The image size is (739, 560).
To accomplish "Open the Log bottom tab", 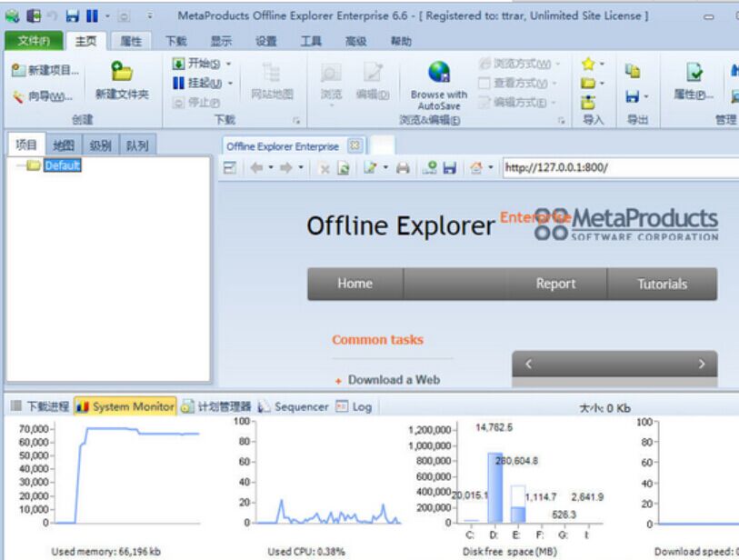I will point(354,406).
